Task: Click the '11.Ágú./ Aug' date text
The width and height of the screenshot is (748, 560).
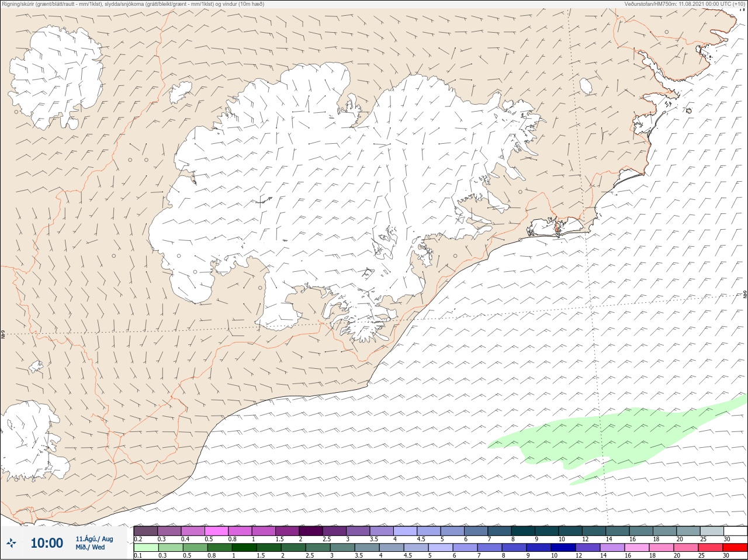Action: point(94,539)
